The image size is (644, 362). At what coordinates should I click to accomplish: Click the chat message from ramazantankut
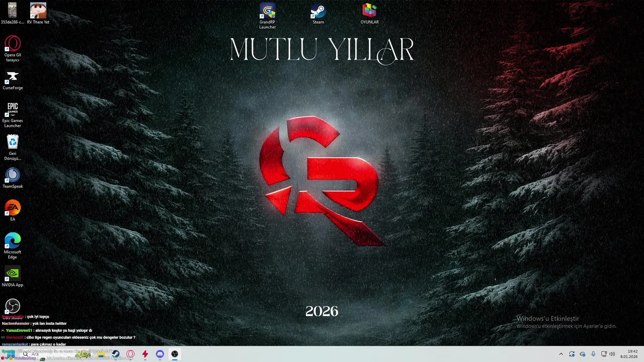(x=34, y=344)
